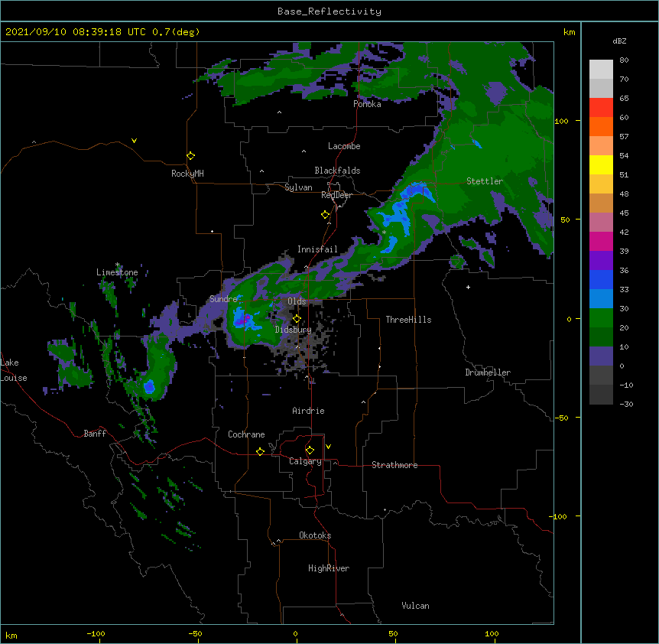Click the dBZ legend heading
The image size is (659, 644).
tap(619, 41)
